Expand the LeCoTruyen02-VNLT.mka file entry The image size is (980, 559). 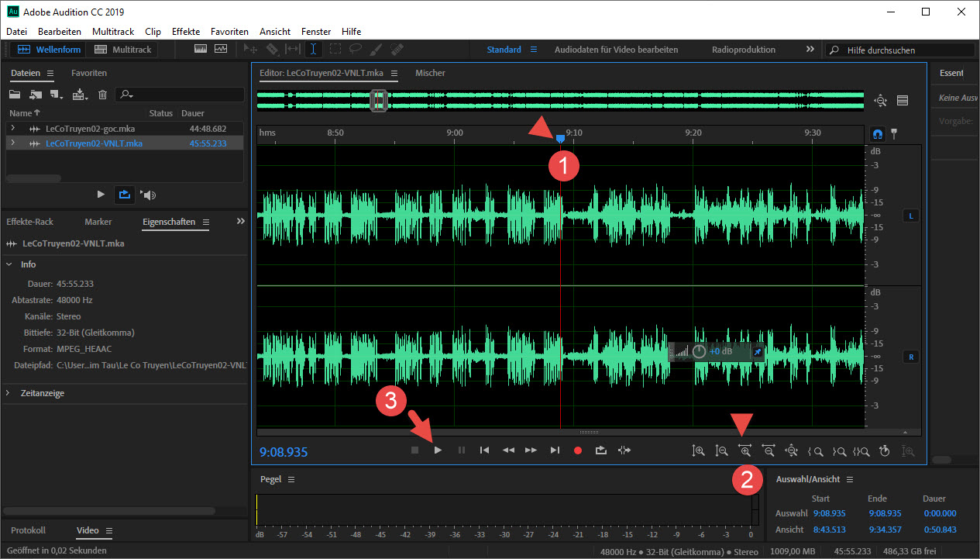[12, 143]
